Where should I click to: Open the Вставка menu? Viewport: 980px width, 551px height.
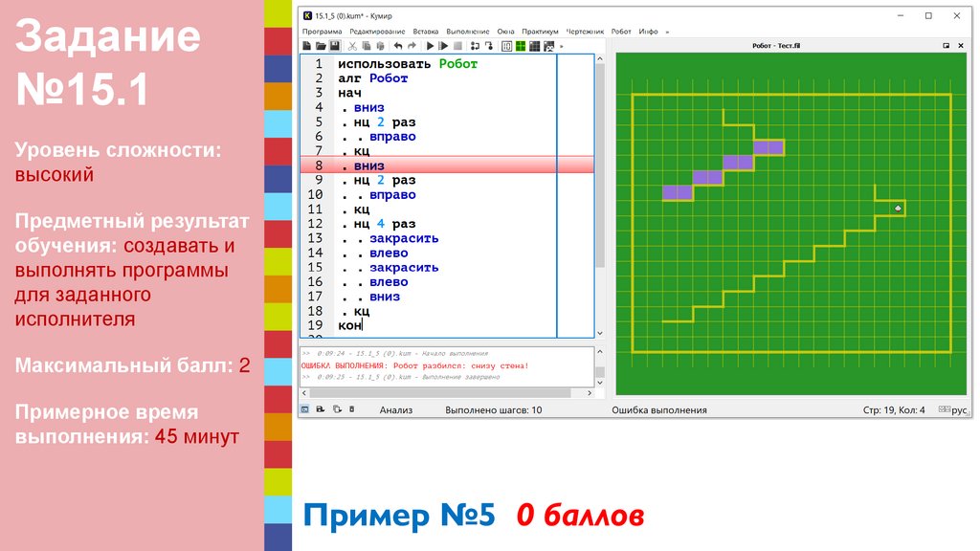click(426, 32)
